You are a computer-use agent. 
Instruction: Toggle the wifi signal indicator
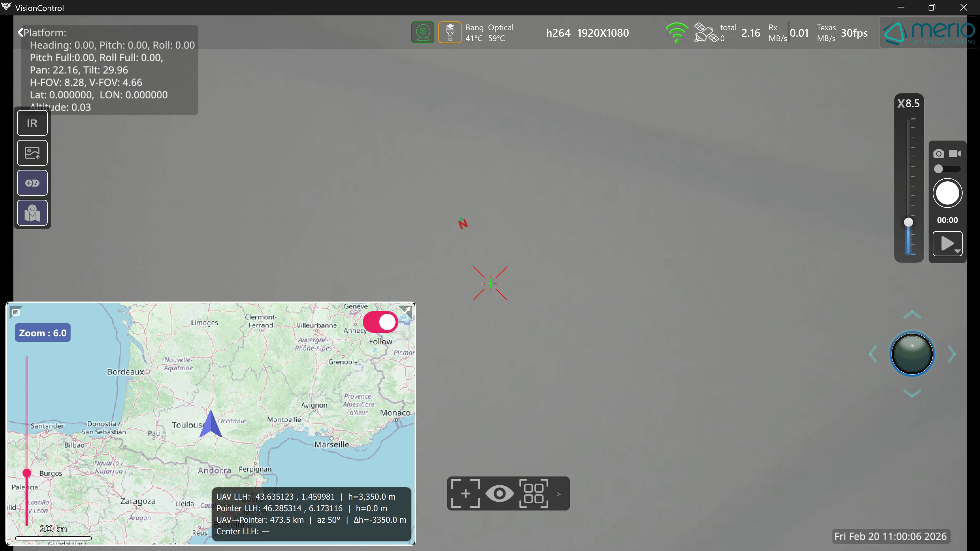pyautogui.click(x=676, y=33)
